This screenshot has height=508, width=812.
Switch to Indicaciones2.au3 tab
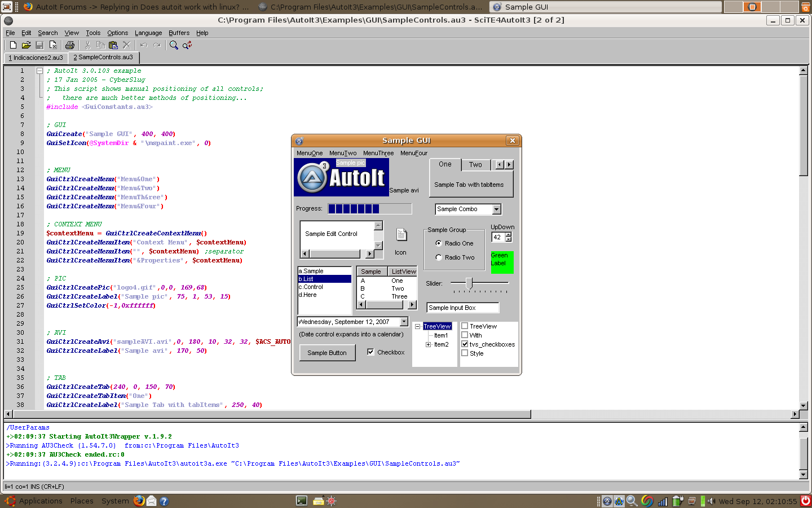(36, 58)
